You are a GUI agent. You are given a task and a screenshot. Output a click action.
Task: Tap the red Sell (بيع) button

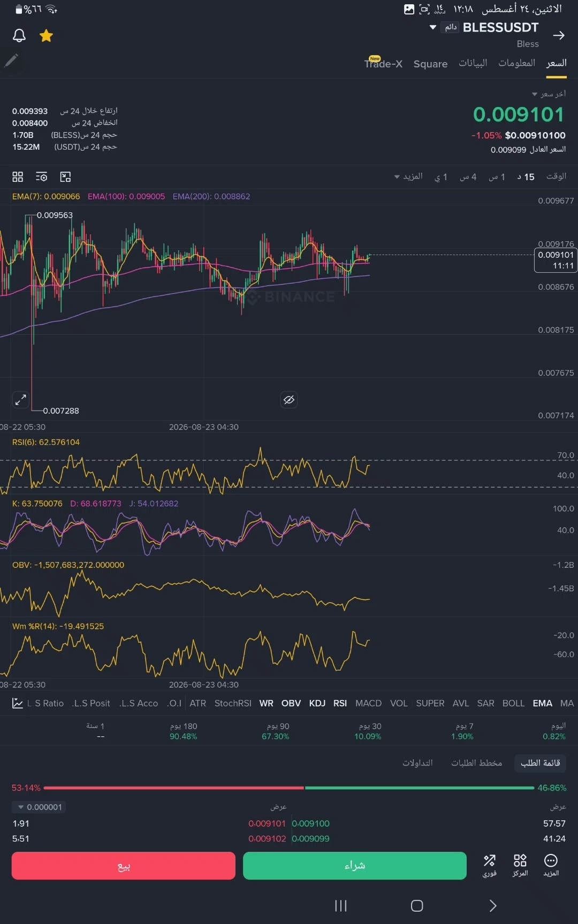124,866
